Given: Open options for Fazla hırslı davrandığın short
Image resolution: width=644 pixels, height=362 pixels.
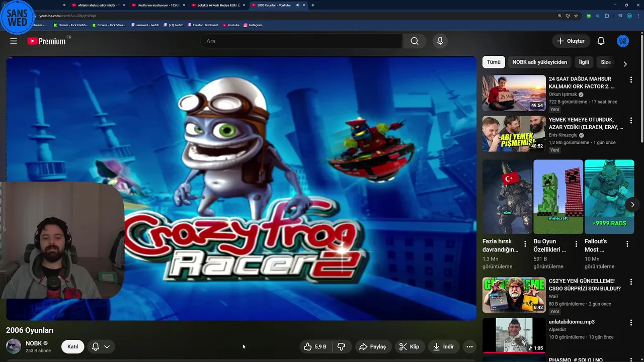Looking at the screenshot, I should 525,244.
